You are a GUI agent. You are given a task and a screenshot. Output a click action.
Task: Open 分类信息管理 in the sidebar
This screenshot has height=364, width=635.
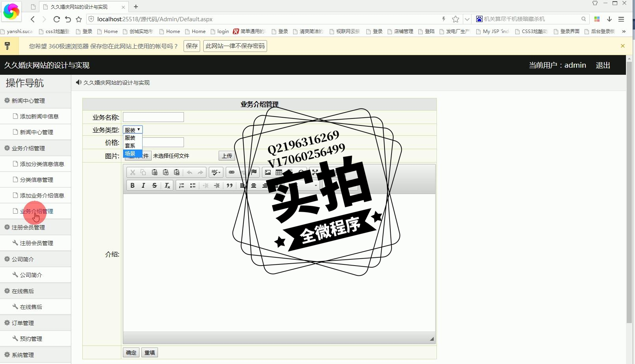(x=36, y=180)
